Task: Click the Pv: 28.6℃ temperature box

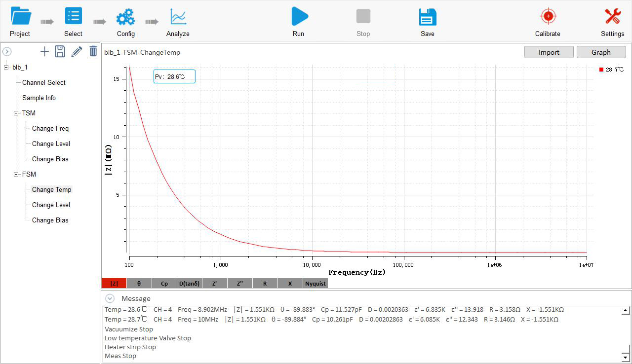Action: [x=174, y=76]
